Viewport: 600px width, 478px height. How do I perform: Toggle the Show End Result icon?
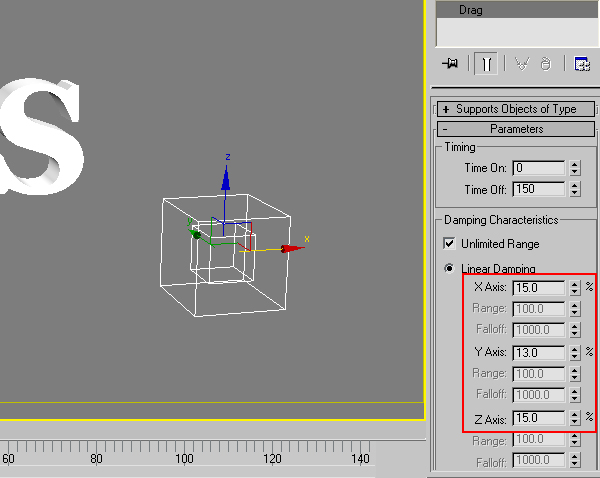(485, 63)
